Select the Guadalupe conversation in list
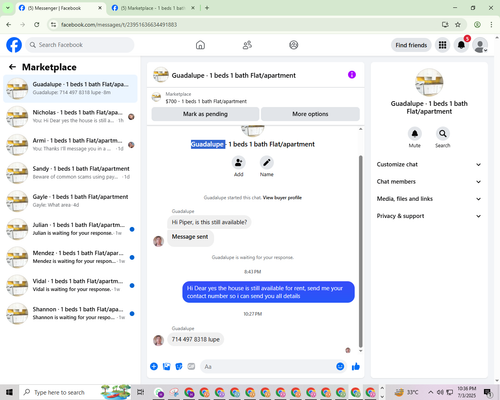The image size is (500, 400). [x=70, y=89]
